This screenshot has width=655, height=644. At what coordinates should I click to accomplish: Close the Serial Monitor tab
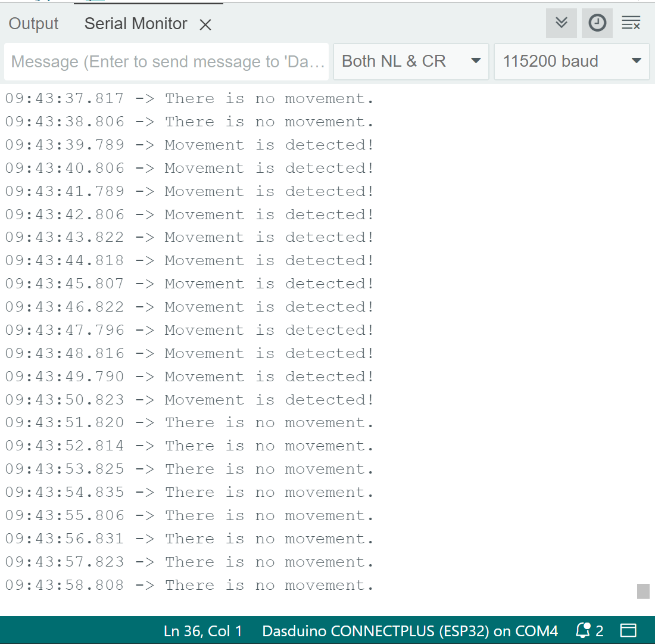tap(205, 24)
